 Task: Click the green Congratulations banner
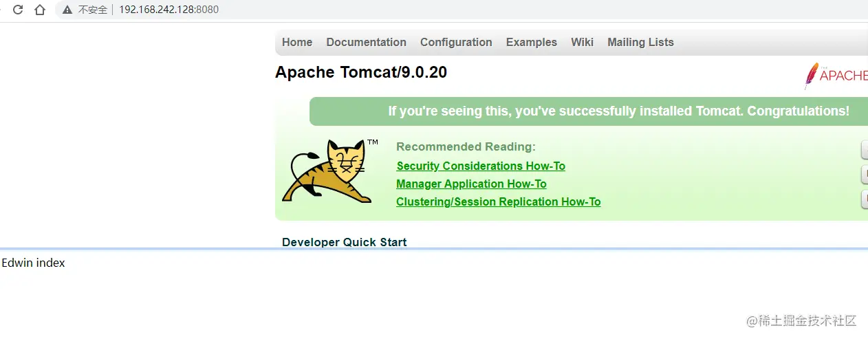click(589, 111)
